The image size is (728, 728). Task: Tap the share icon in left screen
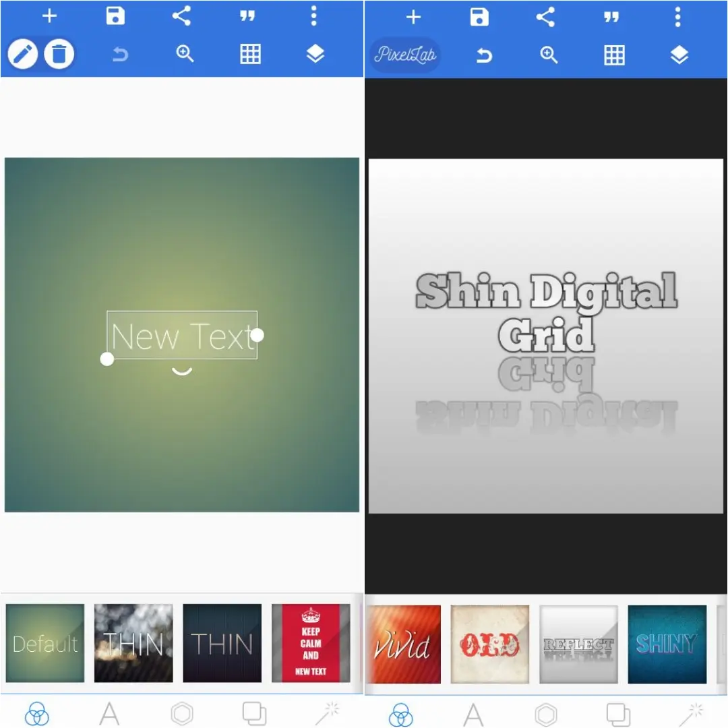tap(181, 16)
